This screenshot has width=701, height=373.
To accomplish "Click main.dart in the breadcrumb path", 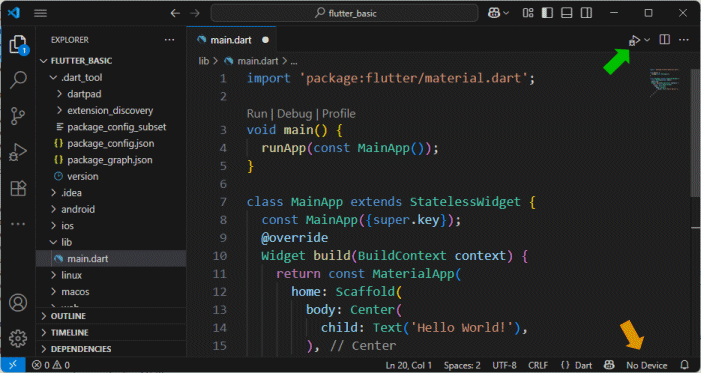I will 258,61.
